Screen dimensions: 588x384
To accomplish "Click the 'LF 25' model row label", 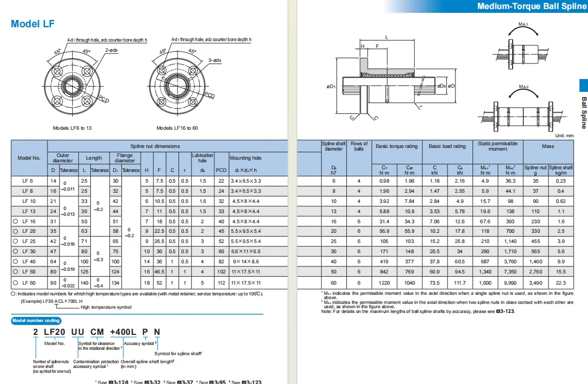I will tap(29, 241).
